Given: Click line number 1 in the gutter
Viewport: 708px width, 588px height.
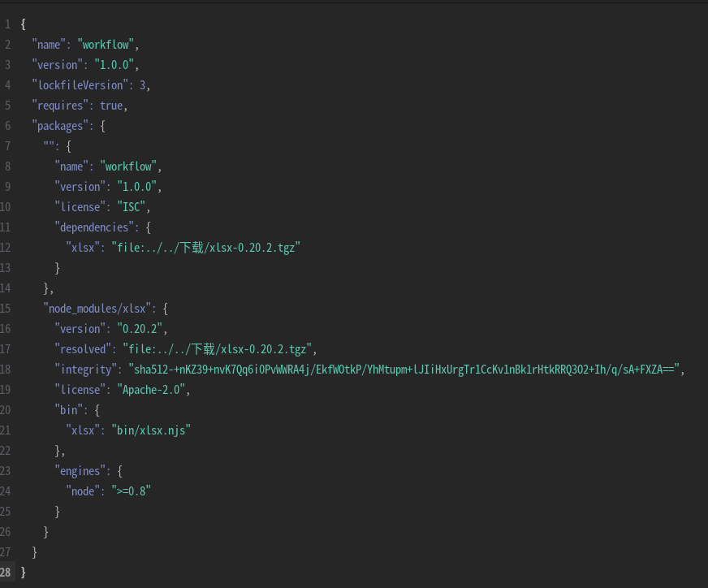Looking at the screenshot, I should 7,24.
